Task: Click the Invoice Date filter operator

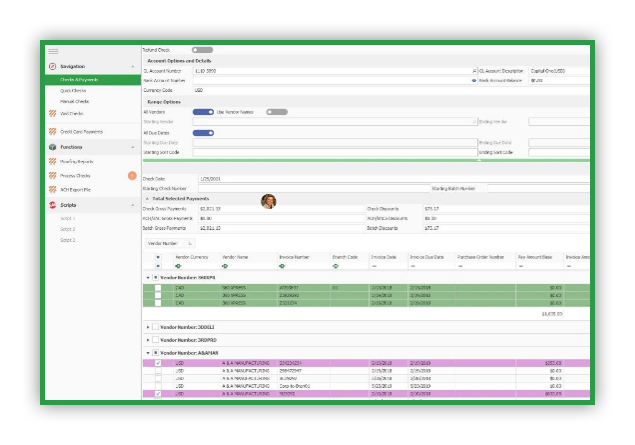Action: (x=374, y=266)
